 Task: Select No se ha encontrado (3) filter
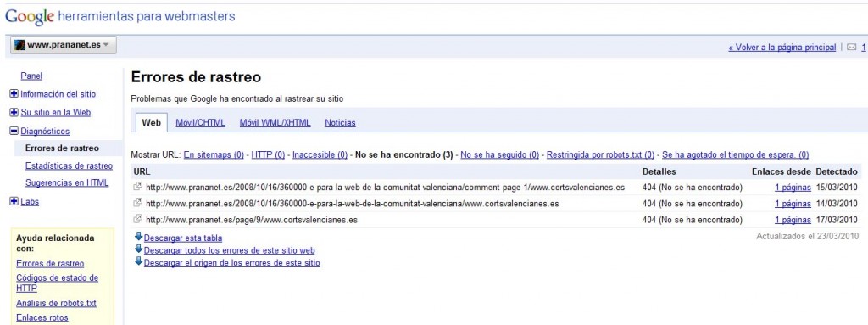pos(404,154)
